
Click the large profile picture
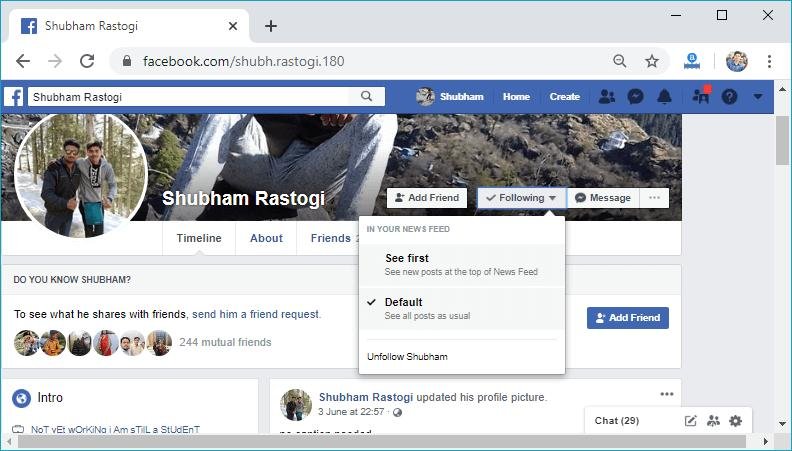click(x=81, y=176)
